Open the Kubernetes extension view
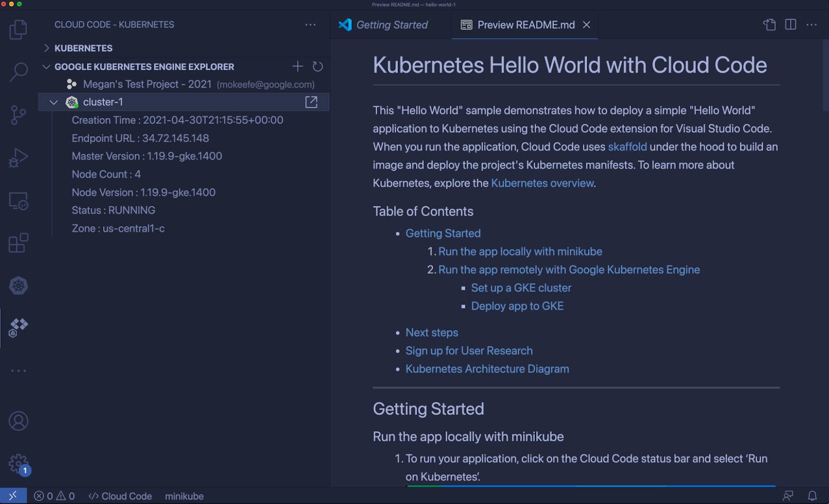Viewport: 829px width, 504px height. [x=18, y=285]
